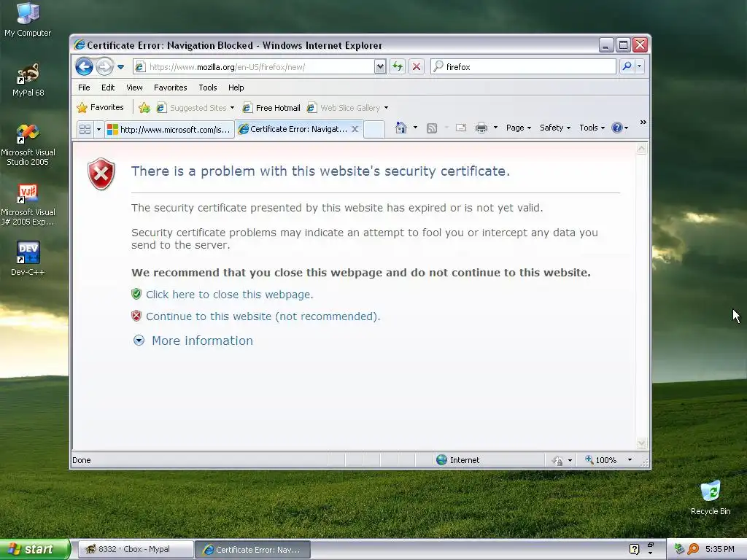Open the File menu
The image size is (747, 560).
click(x=84, y=87)
